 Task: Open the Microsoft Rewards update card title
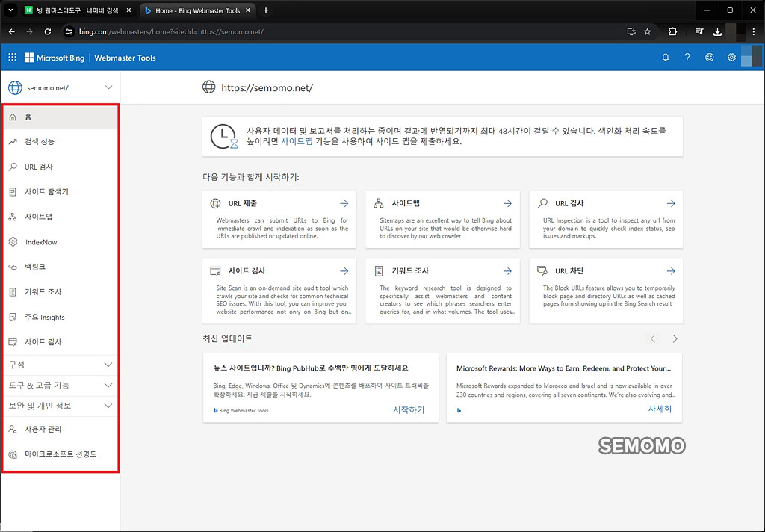[x=563, y=368]
